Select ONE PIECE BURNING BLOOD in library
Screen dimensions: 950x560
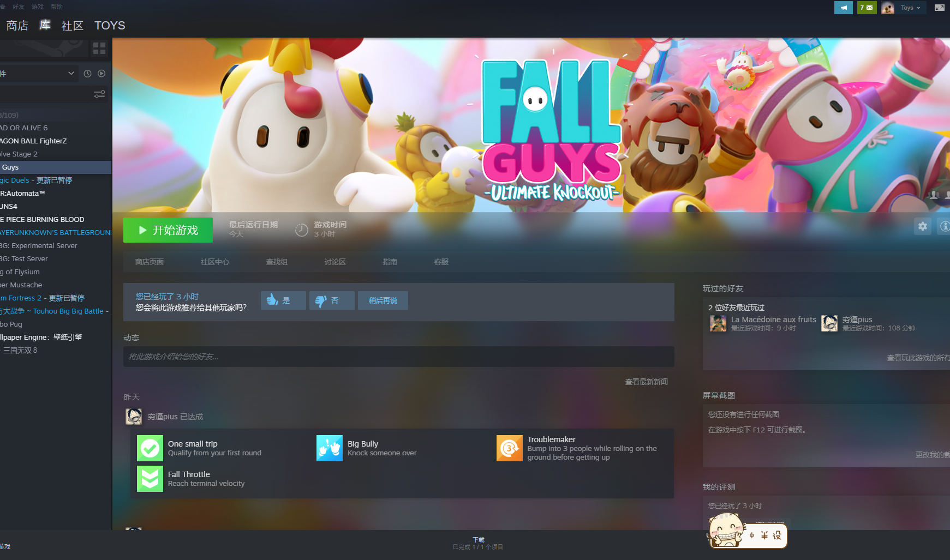click(x=56, y=220)
